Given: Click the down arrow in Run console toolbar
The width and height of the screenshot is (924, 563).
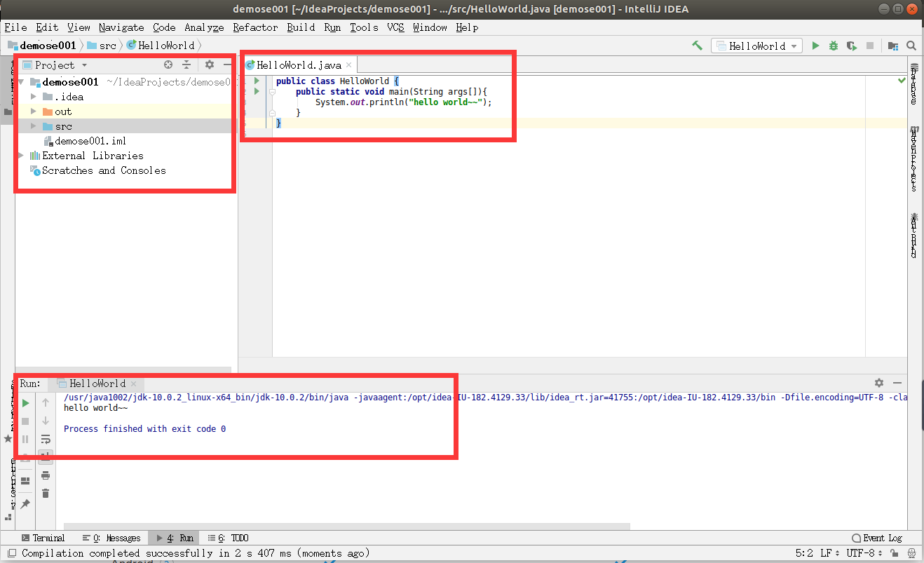Looking at the screenshot, I should 46,421.
